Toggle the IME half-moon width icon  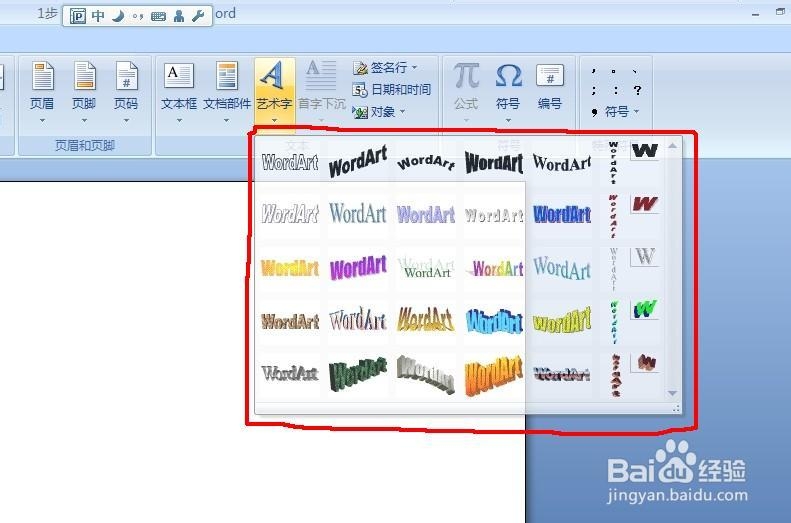[118, 16]
